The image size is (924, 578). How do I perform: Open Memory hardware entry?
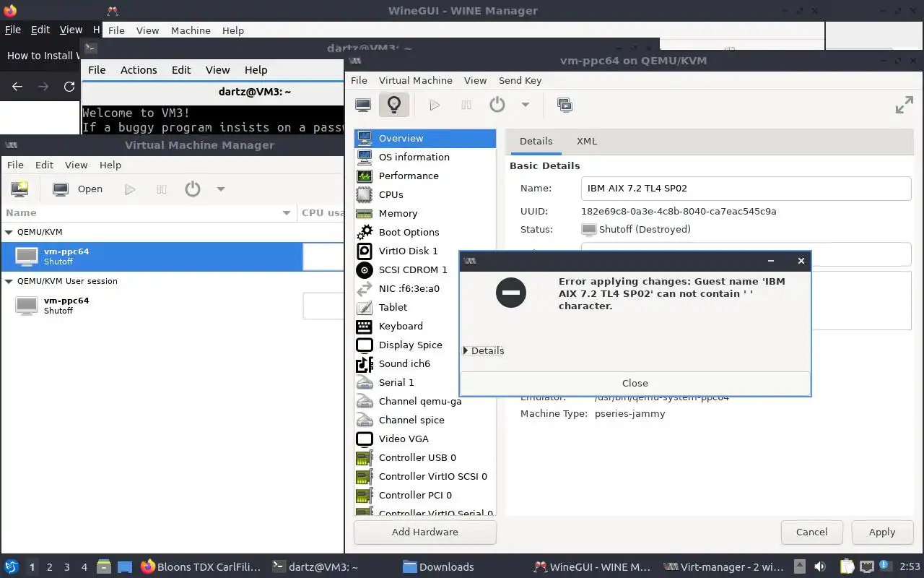pos(425,213)
